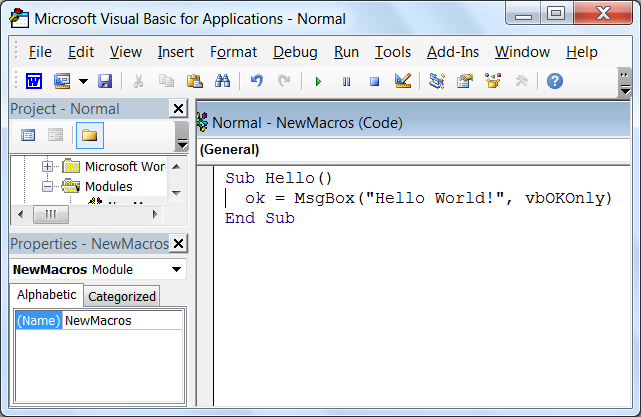Close the Properties - NewMacros panel
The image size is (641, 417).
coord(178,244)
